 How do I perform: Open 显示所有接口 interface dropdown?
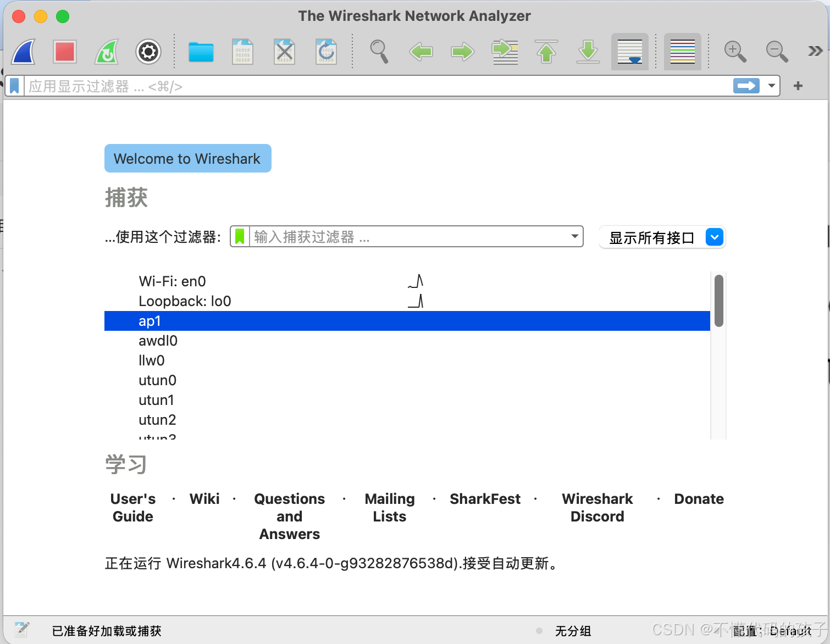tap(662, 237)
